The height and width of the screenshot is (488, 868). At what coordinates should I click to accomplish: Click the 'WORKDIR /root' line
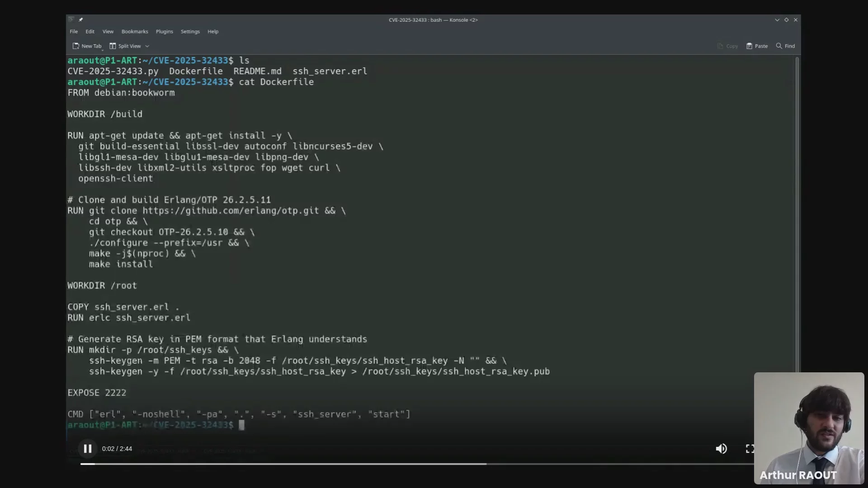tap(102, 286)
